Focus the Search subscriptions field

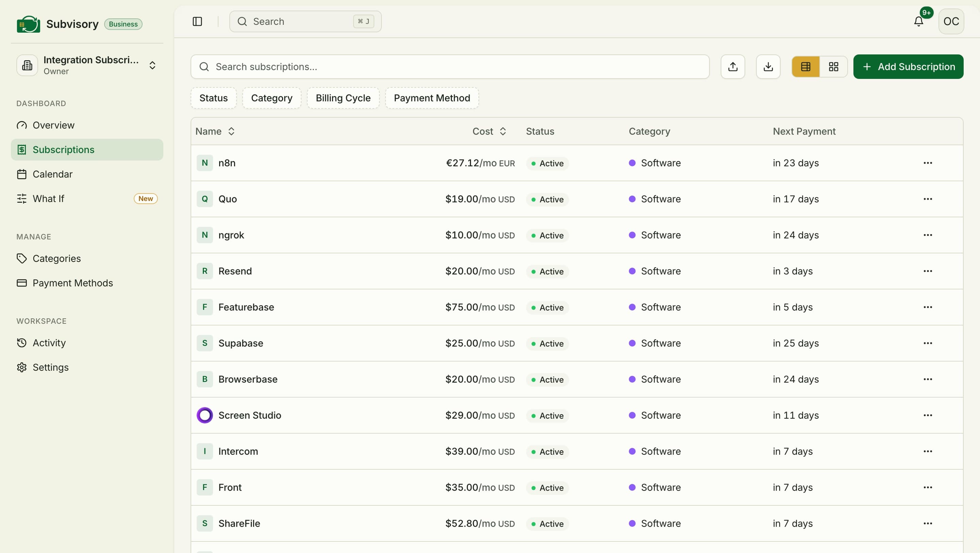click(x=450, y=67)
